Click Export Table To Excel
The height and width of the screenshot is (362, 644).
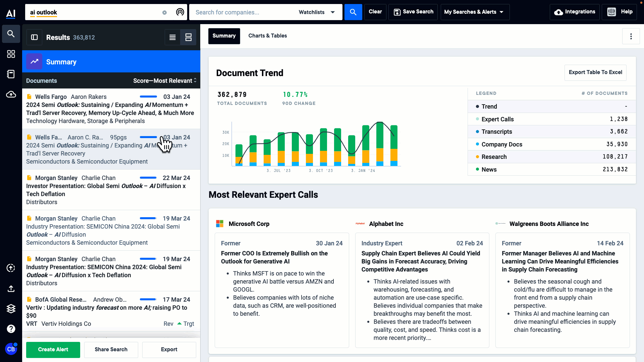(595, 72)
